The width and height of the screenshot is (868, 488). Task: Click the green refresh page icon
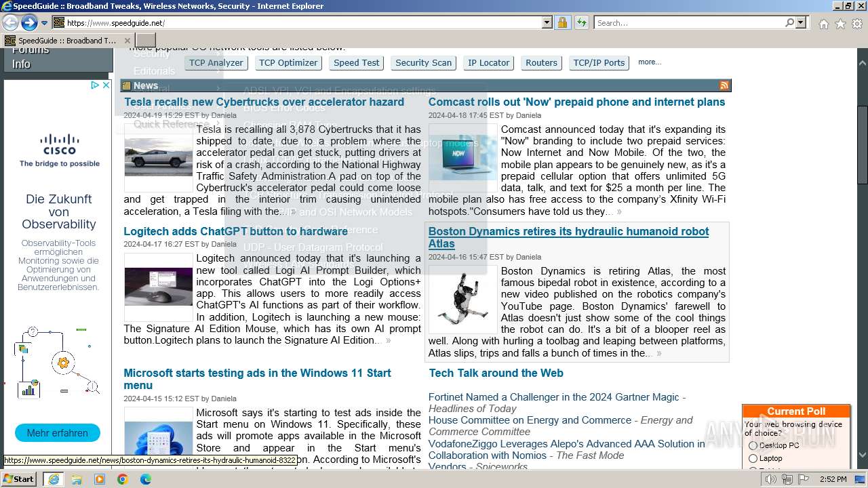(x=581, y=23)
